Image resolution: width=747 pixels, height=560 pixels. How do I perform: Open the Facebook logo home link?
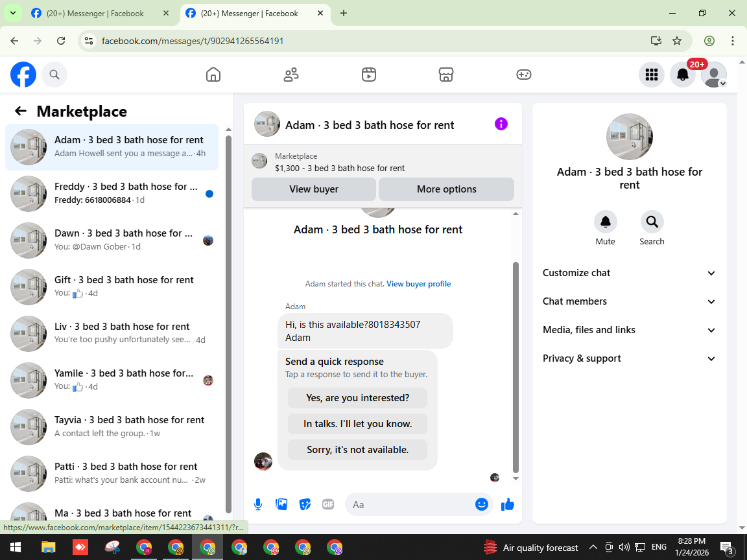23,75
